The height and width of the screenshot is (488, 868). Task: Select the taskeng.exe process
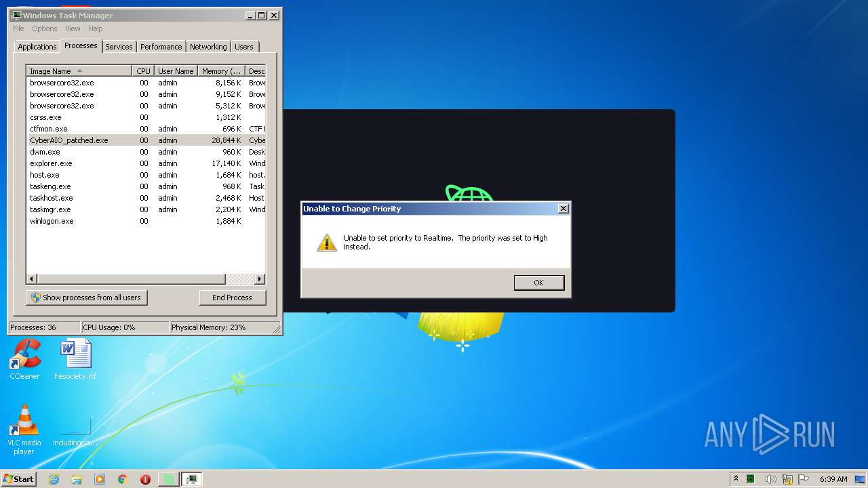tap(146, 186)
